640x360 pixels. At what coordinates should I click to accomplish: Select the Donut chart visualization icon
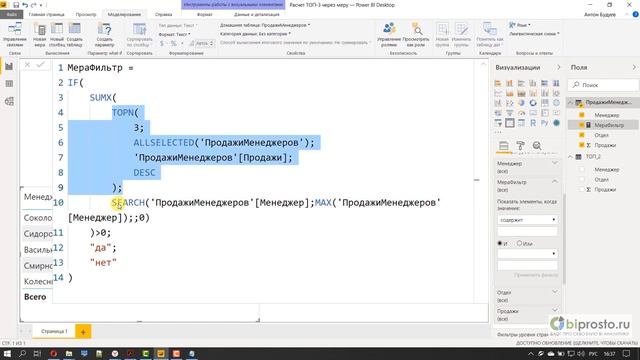pyautogui.click(x=533, y=103)
